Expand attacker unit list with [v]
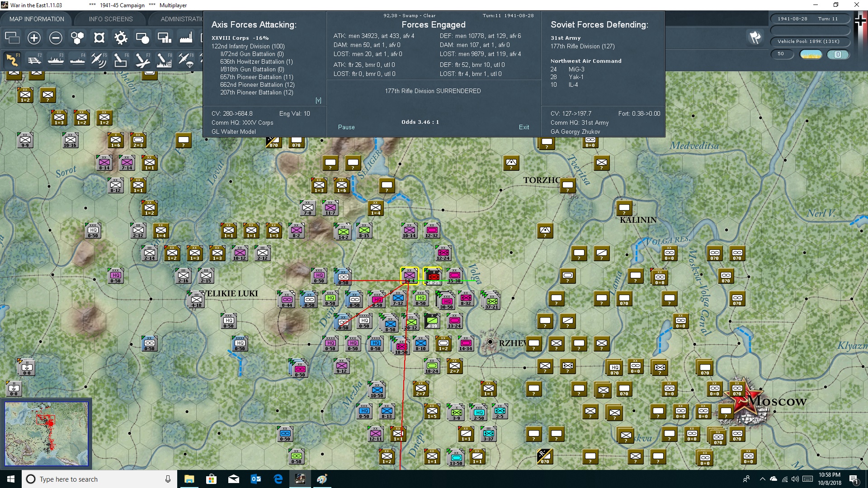Viewport: 868px width, 488px height. pos(318,100)
